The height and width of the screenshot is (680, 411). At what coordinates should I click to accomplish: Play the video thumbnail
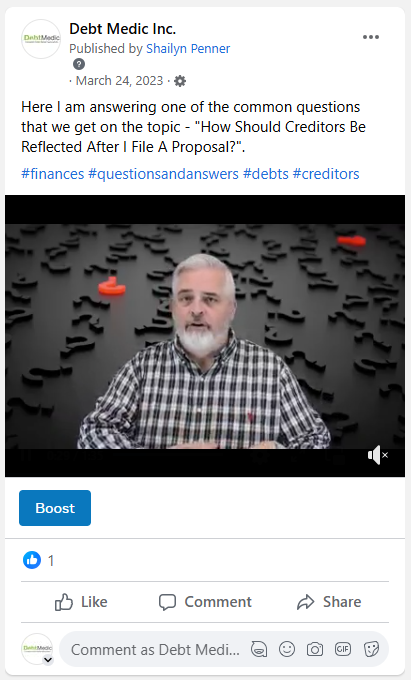pyautogui.click(x=205, y=336)
